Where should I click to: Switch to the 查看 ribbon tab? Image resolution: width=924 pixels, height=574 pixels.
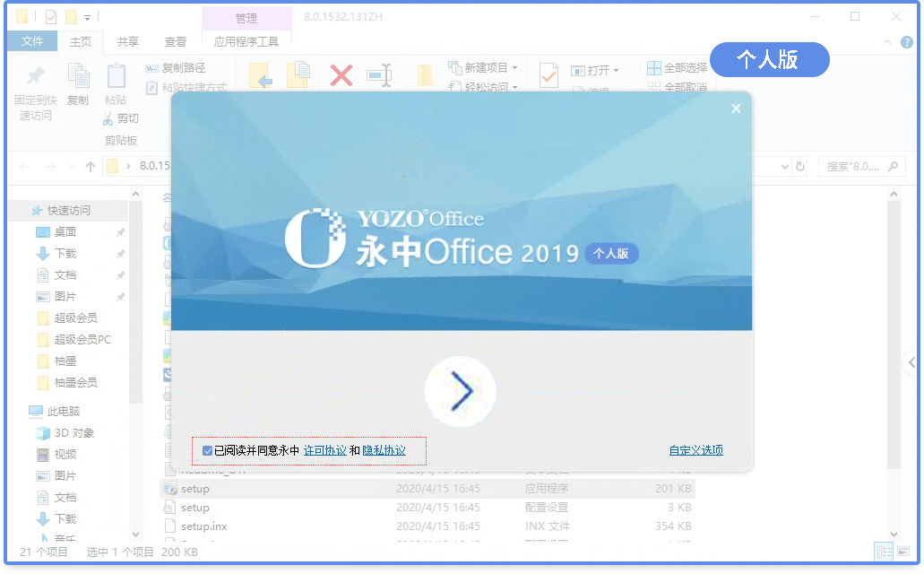click(x=174, y=40)
